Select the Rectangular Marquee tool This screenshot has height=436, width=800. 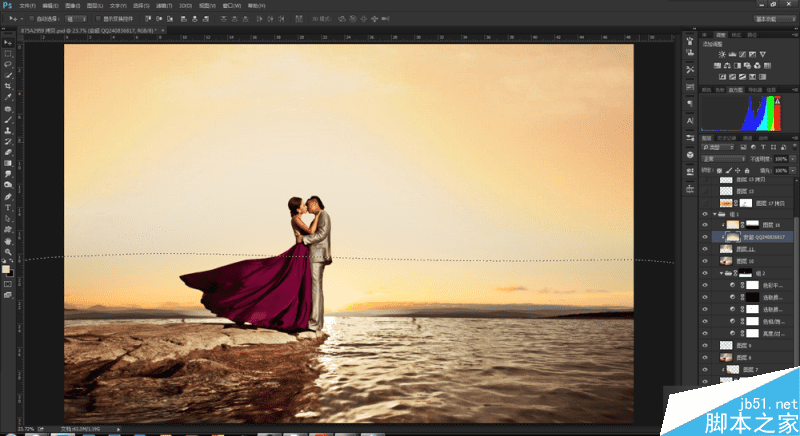[x=9, y=53]
